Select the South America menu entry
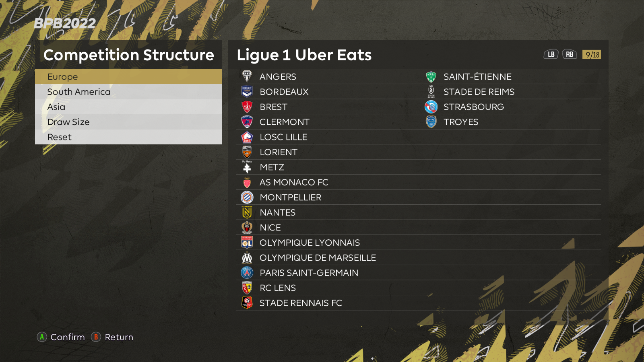Screen dimensions: 644x362 point(128,92)
